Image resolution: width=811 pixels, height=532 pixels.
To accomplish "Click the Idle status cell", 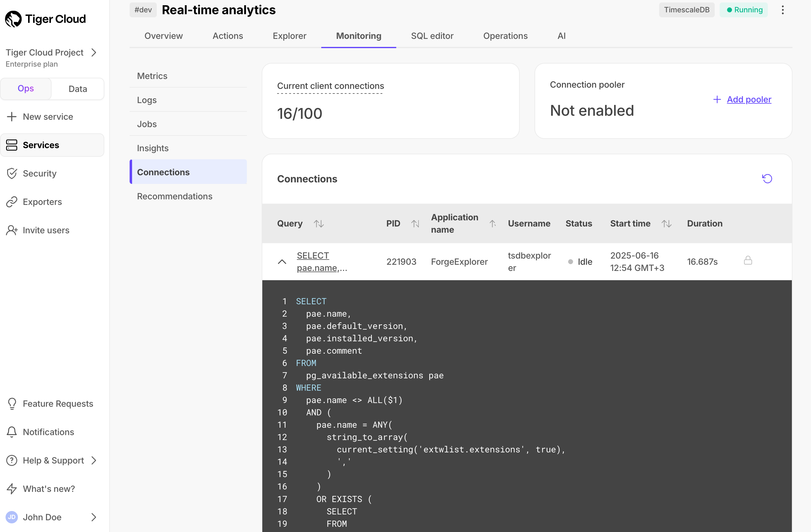I will tap(580, 262).
